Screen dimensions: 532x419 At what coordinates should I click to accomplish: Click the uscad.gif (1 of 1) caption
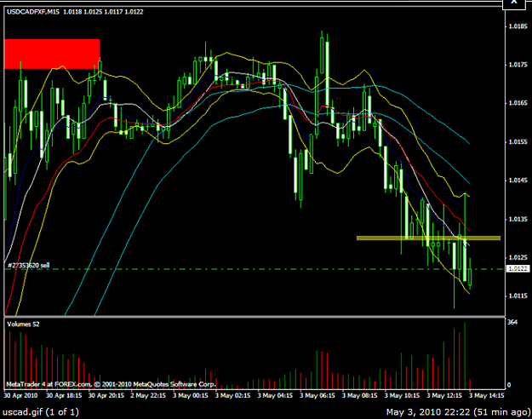(41, 412)
